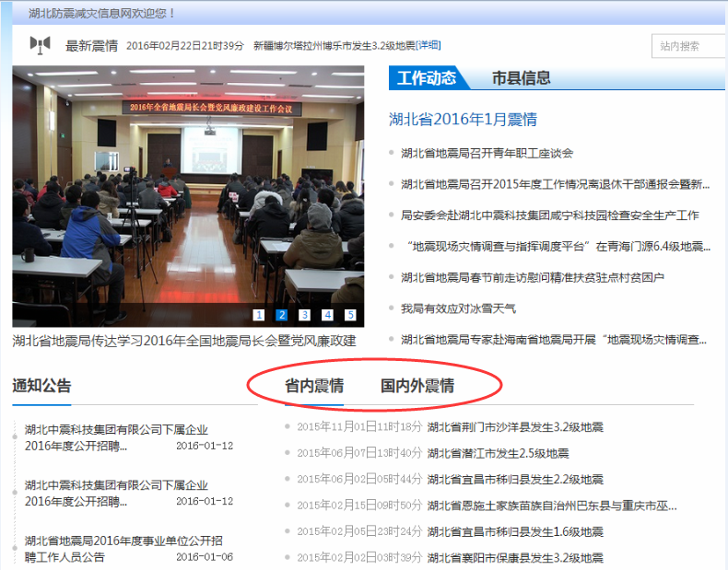Click the 最新震情 label
Screen dimensions: 728x570
tap(91, 45)
